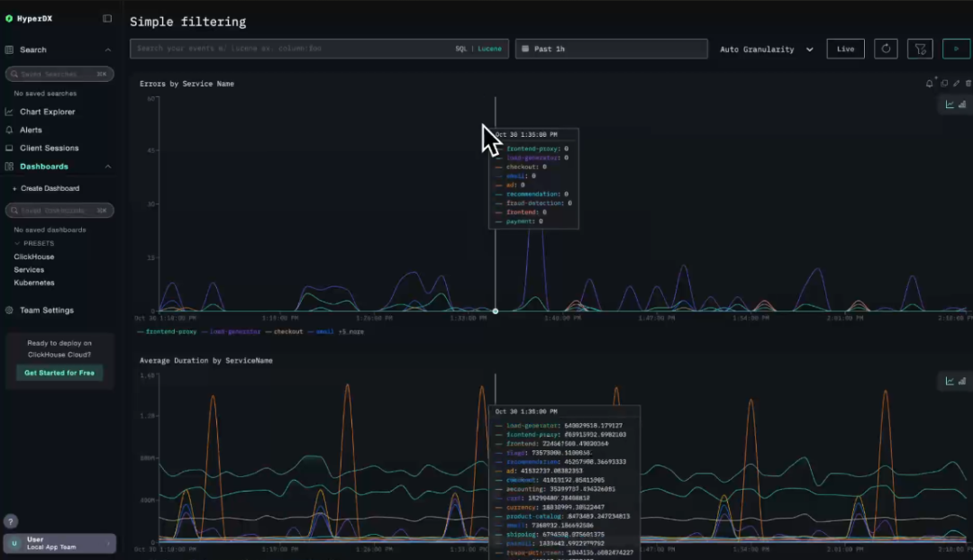Image resolution: width=973 pixels, height=560 pixels.
Task: Click Get Started for Free button
Action: 59,373
